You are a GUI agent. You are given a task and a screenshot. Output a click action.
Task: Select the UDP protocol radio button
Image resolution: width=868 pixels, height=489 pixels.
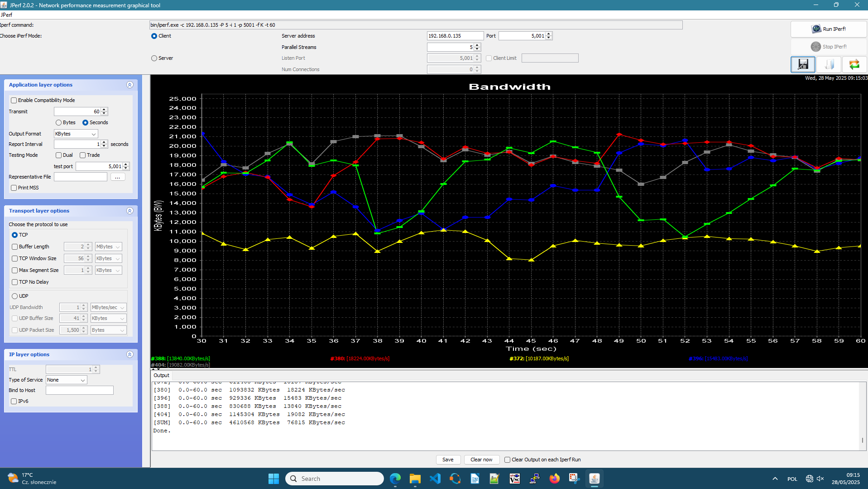point(15,296)
